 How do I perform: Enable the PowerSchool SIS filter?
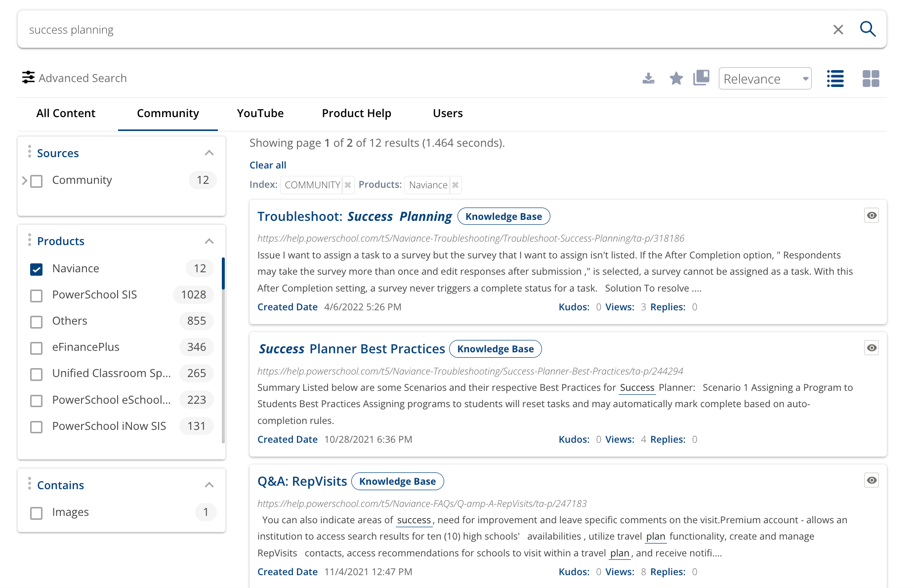[36, 296]
